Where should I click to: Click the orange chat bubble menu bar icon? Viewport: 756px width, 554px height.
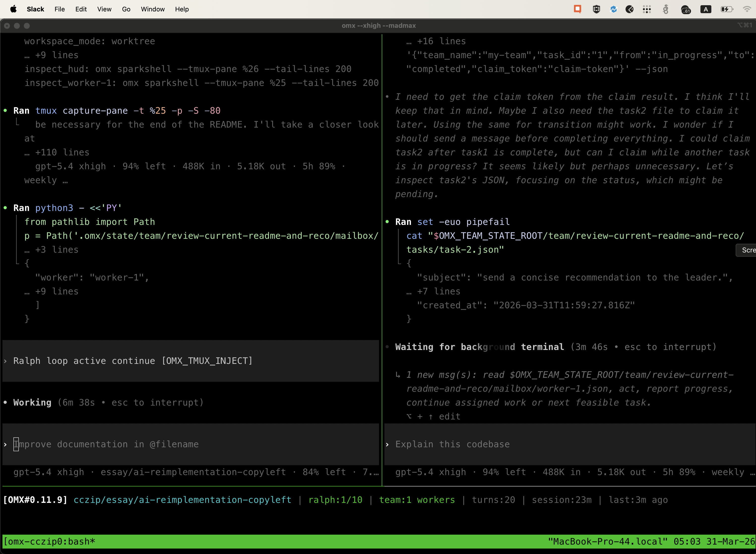(577, 9)
